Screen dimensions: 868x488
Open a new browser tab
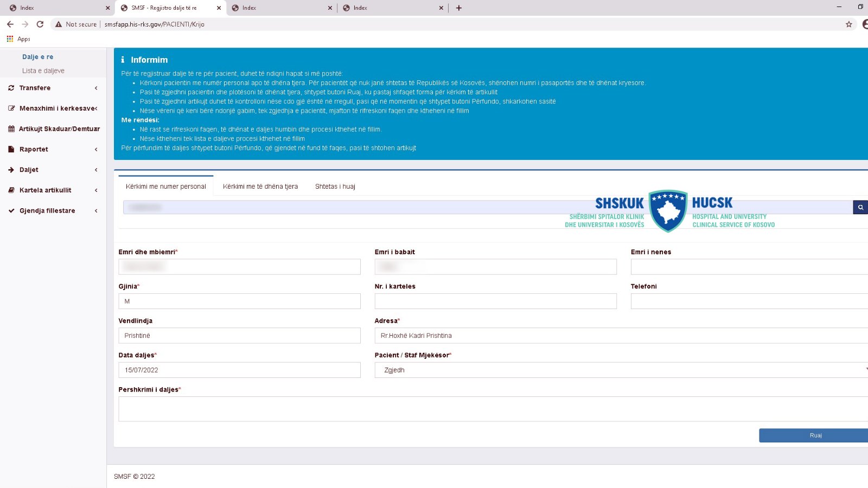[459, 8]
